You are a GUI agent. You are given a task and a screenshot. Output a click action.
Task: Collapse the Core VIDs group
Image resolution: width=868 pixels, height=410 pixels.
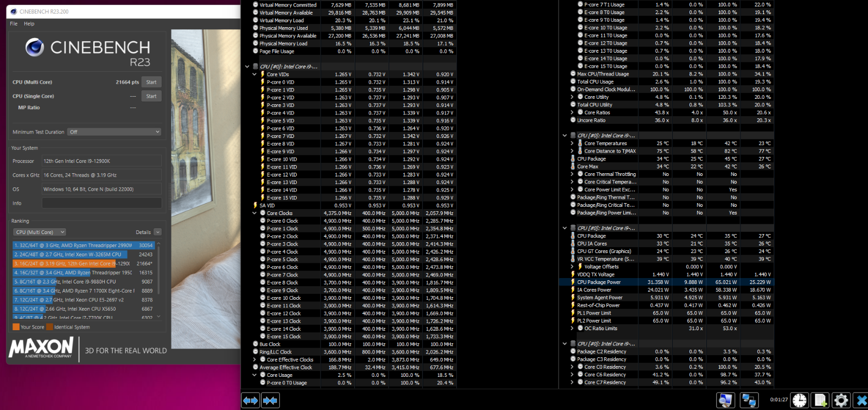[x=254, y=74]
